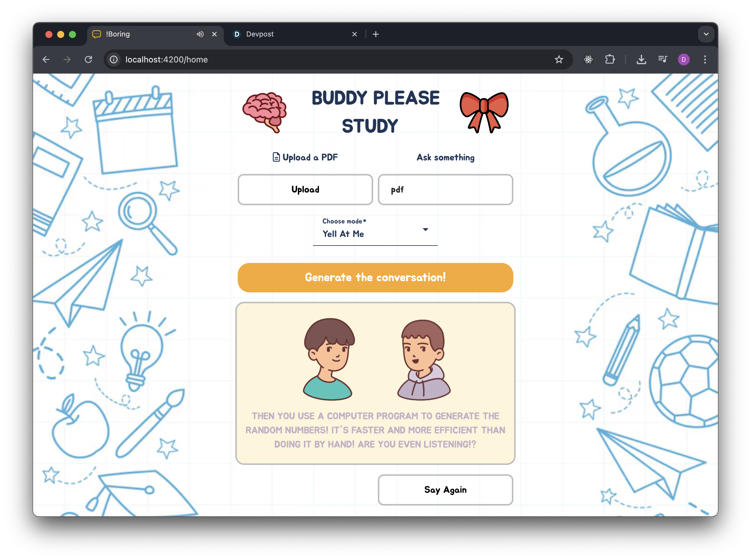Open the Choose mode dropdown arrow

click(x=425, y=229)
